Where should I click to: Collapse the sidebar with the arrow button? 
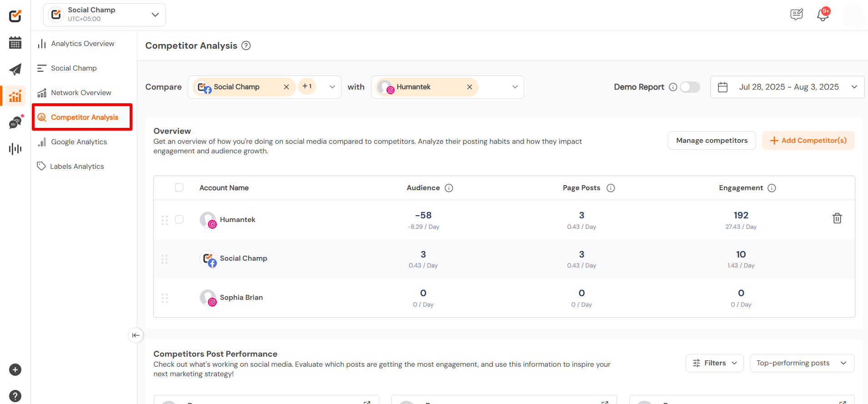pyautogui.click(x=135, y=335)
